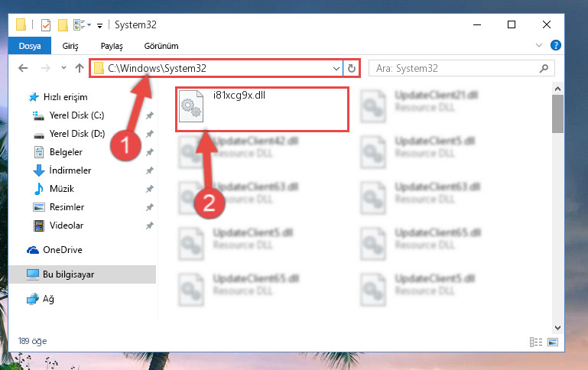Toggle the pin next to Videolar
588x370 pixels.
[x=150, y=226]
